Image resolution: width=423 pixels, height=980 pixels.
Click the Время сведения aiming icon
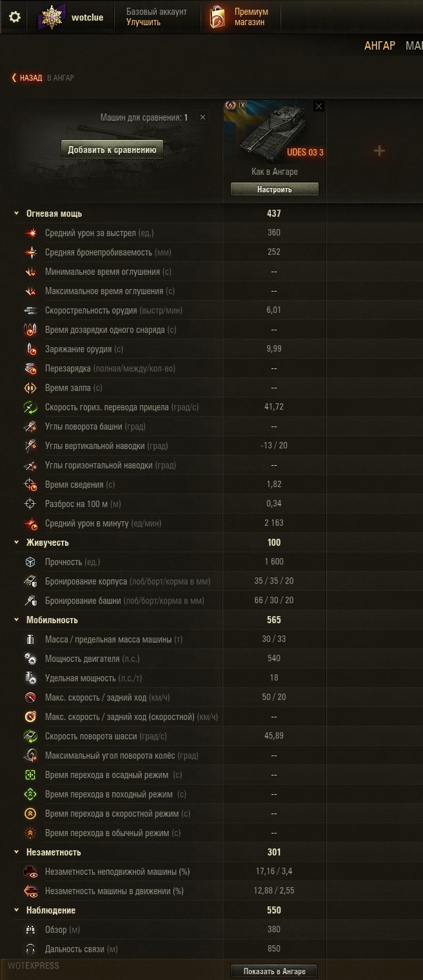click(30, 485)
